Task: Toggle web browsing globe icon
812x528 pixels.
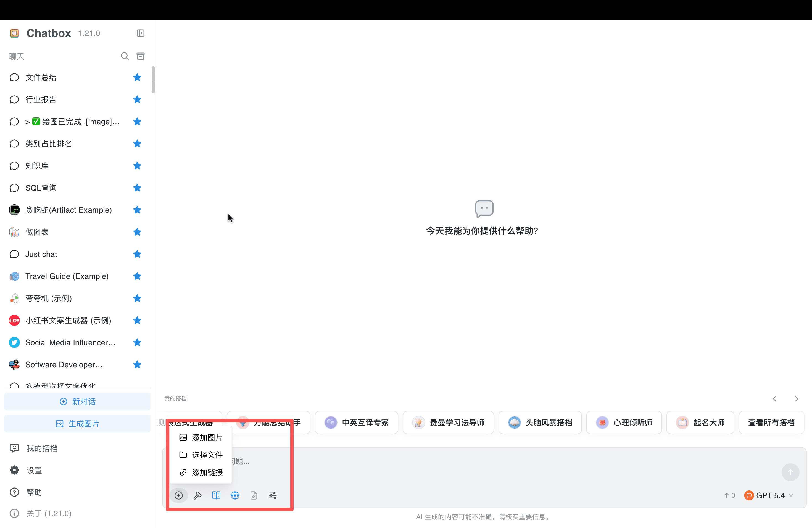Action: tap(235, 495)
